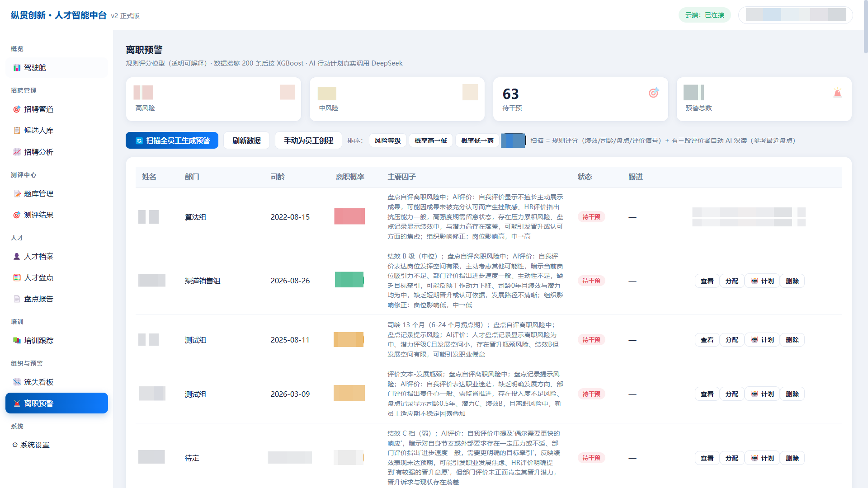Click the red probability bar for 算法组
The height and width of the screenshot is (488, 868).
(349, 216)
